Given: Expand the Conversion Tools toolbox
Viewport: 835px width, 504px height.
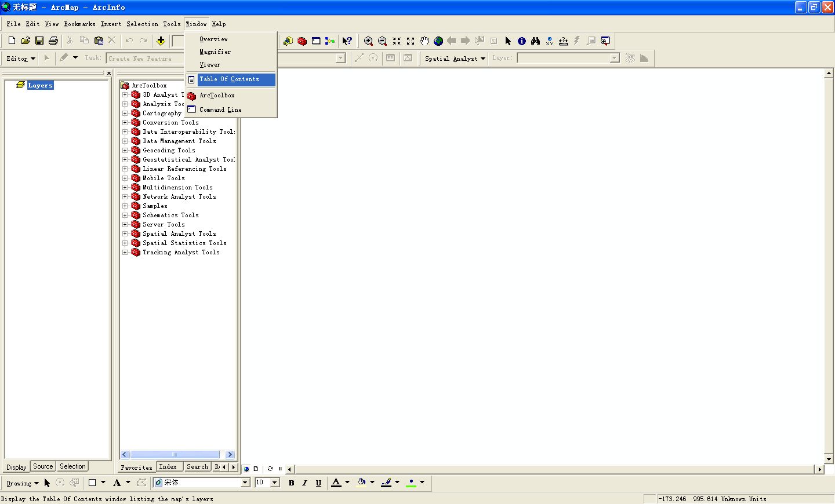Looking at the screenshot, I should (125, 122).
